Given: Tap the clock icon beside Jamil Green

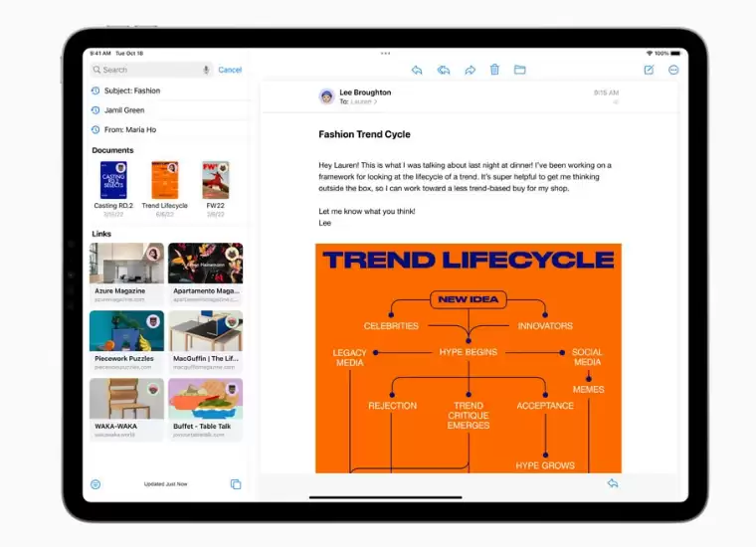Looking at the screenshot, I should click(95, 110).
